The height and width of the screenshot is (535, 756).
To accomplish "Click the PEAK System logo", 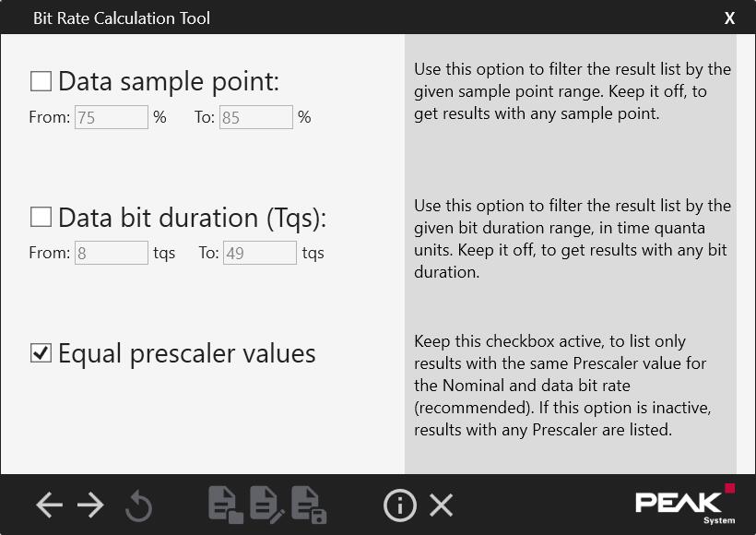I will click(x=685, y=505).
